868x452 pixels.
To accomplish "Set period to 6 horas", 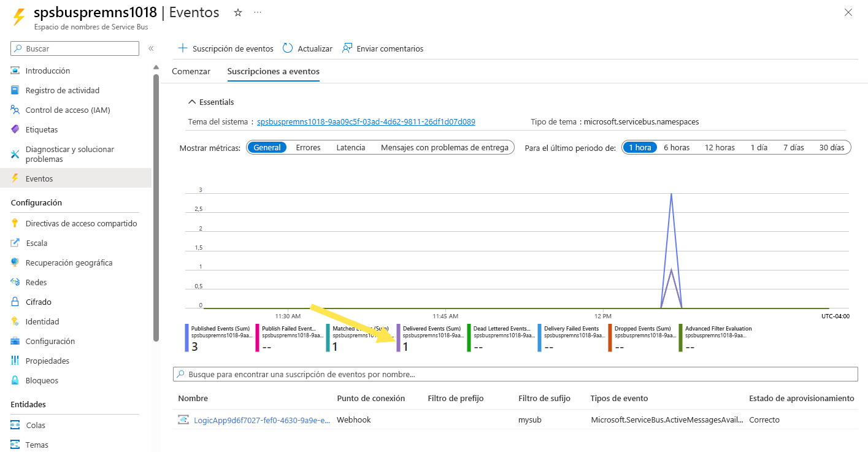I will [677, 147].
